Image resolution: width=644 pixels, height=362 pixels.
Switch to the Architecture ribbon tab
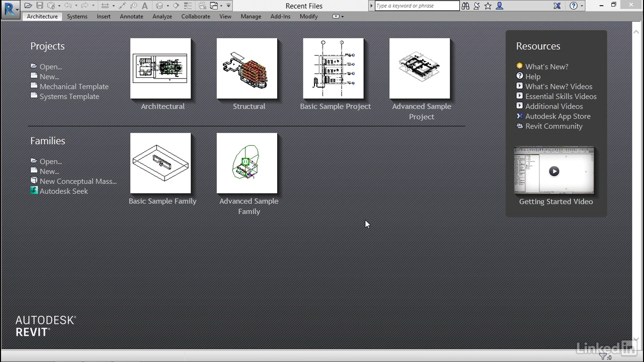(42, 16)
